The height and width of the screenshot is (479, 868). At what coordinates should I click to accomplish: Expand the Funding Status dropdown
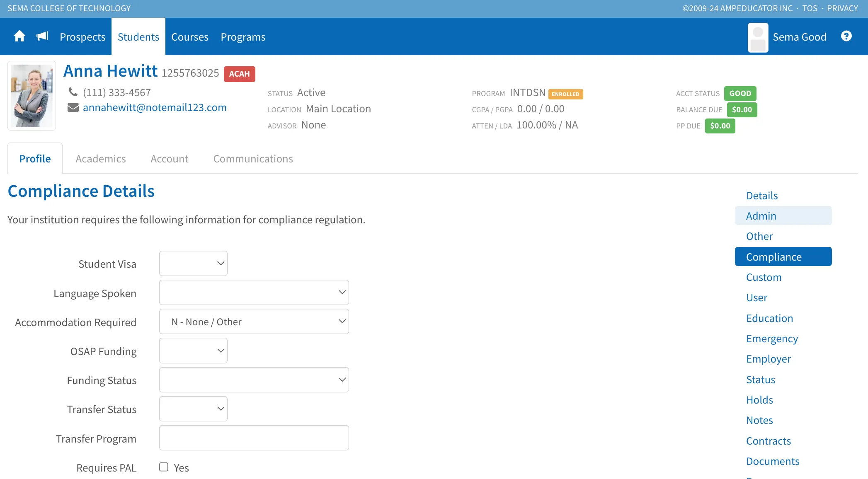click(x=254, y=380)
